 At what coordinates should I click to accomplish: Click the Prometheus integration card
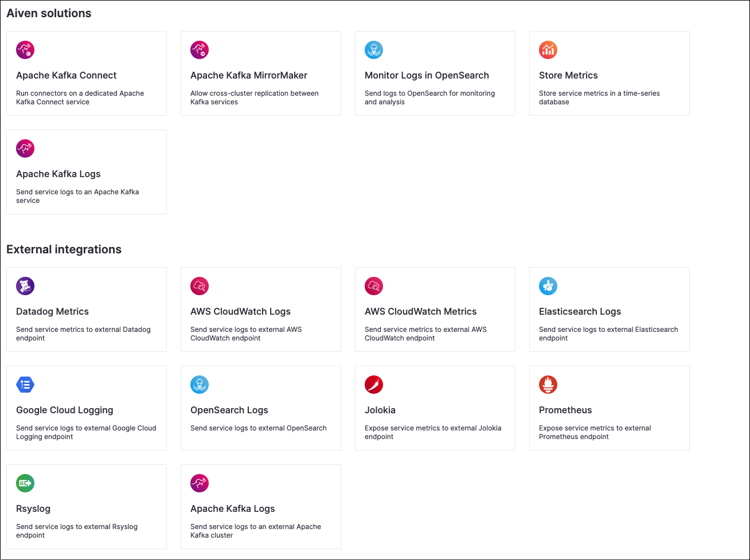[609, 408]
